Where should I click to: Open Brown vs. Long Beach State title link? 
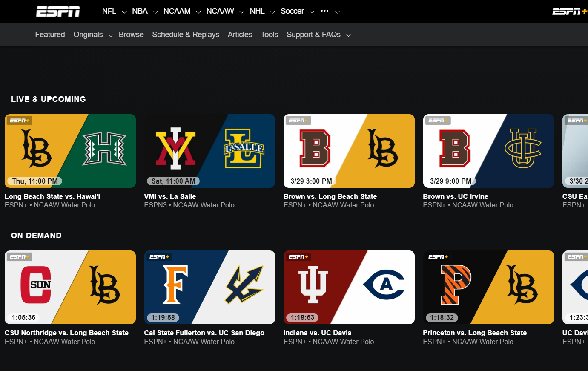330,196
